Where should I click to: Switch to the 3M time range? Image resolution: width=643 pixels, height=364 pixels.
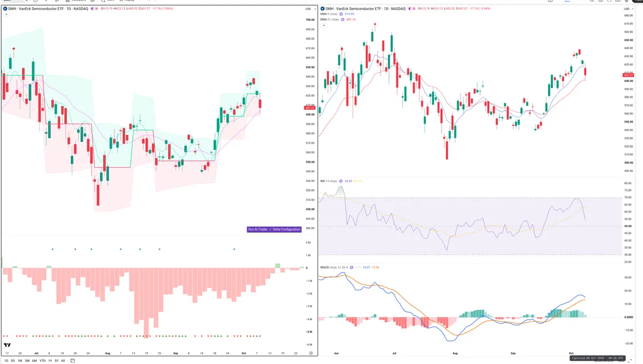coord(27,361)
